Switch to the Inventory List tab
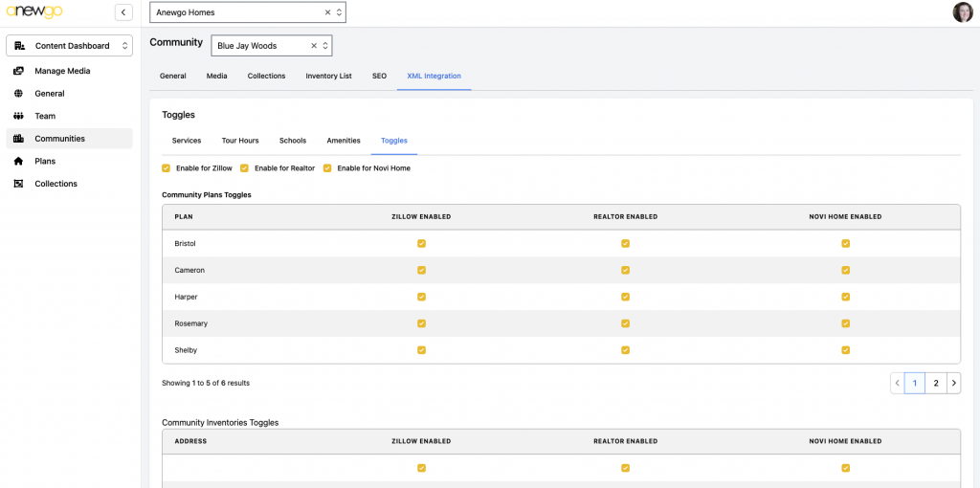 click(329, 77)
